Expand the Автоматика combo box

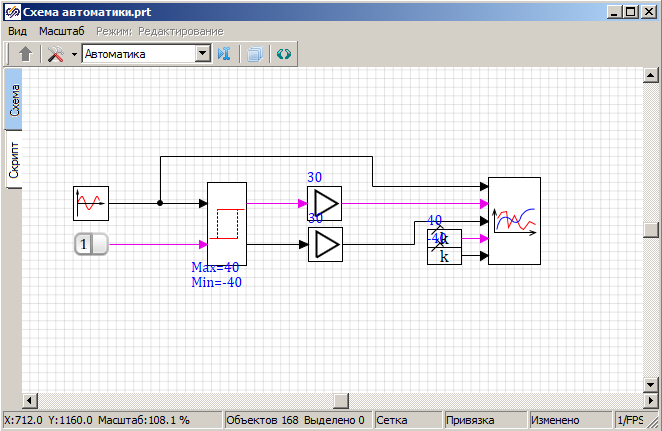[202, 54]
